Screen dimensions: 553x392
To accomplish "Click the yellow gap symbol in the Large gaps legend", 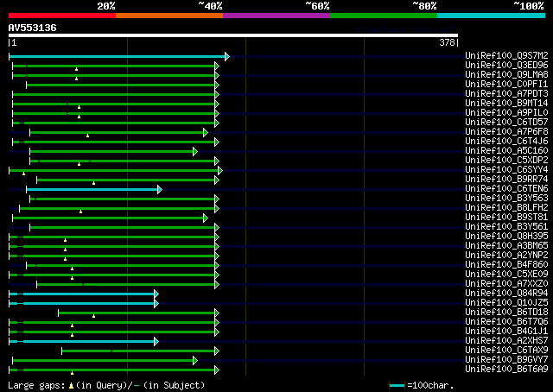I will (x=71, y=386).
